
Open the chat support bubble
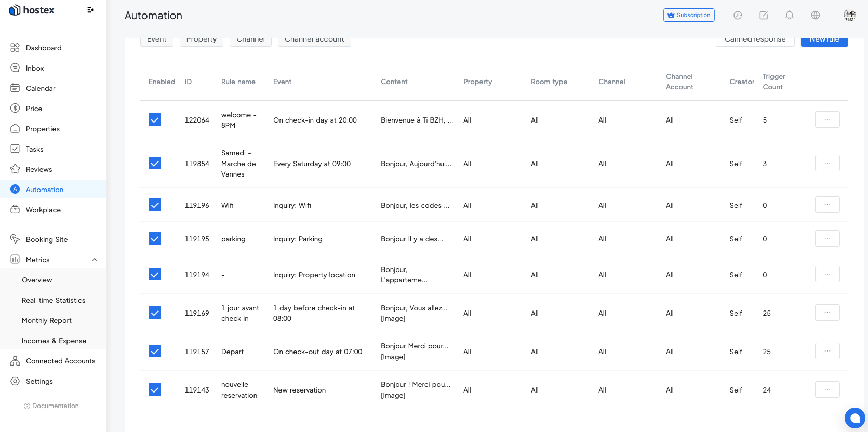[x=854, y=417]
